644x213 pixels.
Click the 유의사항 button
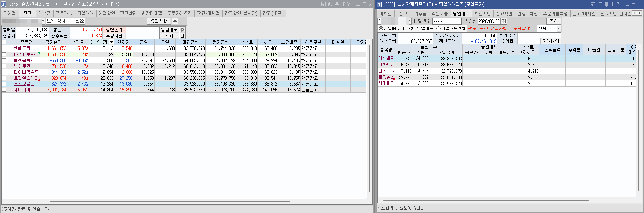point(159,21)
